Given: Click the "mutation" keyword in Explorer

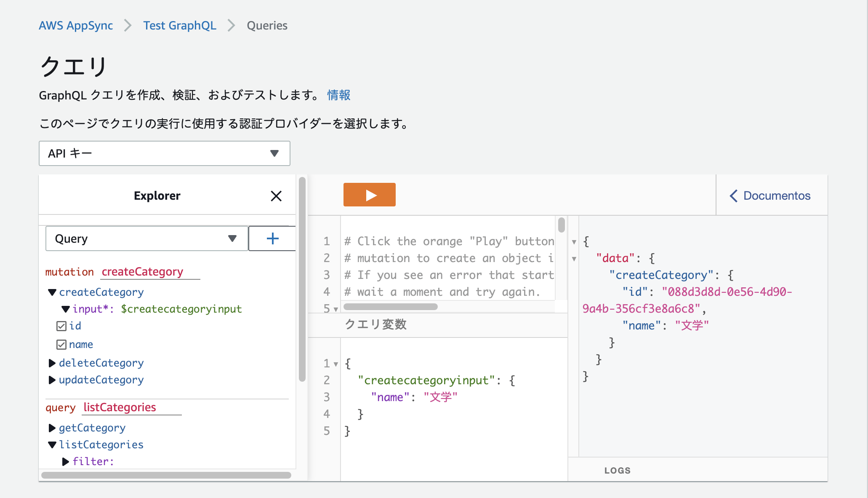Looking at the screenshot, I should tap(69, 272).
